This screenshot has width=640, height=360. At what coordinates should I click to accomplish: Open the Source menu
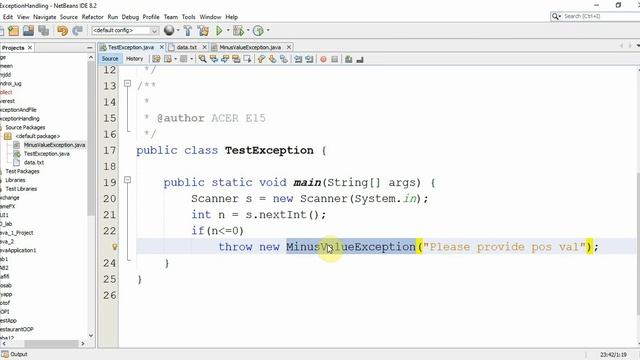69,17
